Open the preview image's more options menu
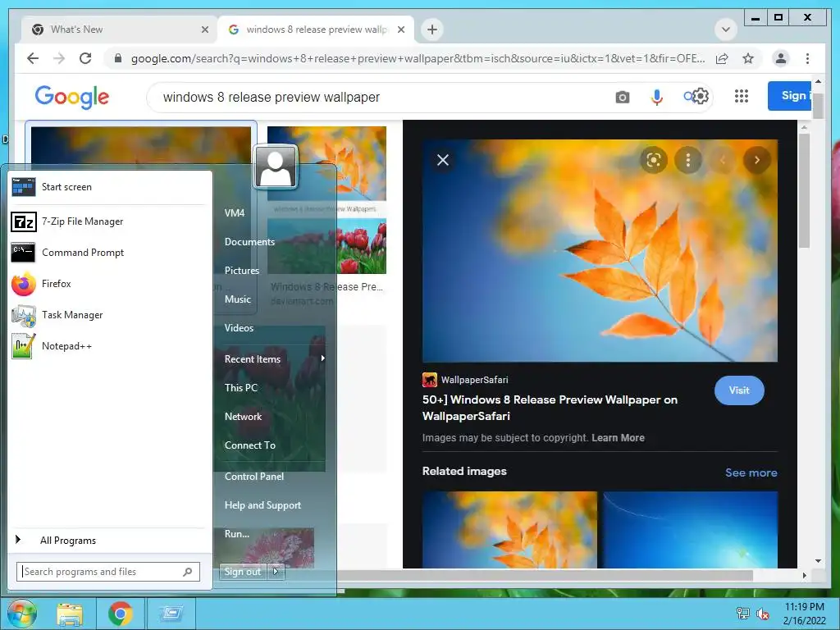The width and height of the screenshot is (840, 630). coord(688,160)
